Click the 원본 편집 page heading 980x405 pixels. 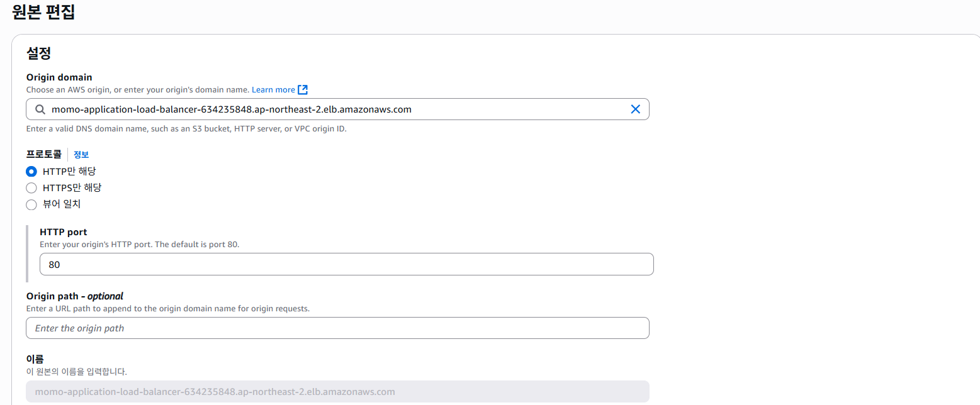43,13
